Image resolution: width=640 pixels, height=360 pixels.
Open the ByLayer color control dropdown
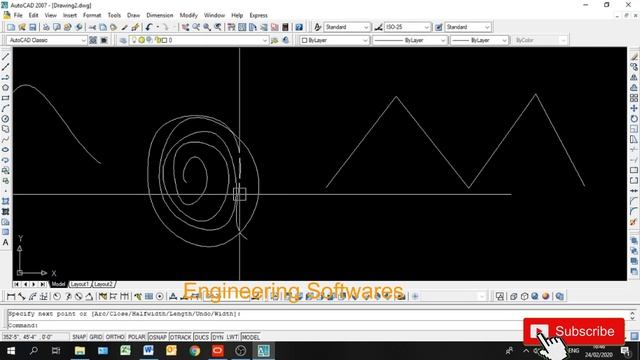[x=334, y=40]
